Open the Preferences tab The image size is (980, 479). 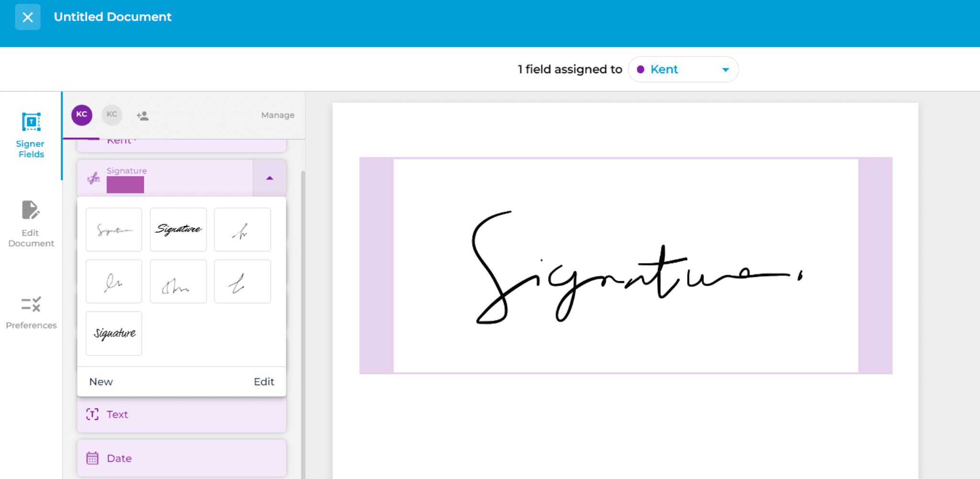[x=31, y=311]
